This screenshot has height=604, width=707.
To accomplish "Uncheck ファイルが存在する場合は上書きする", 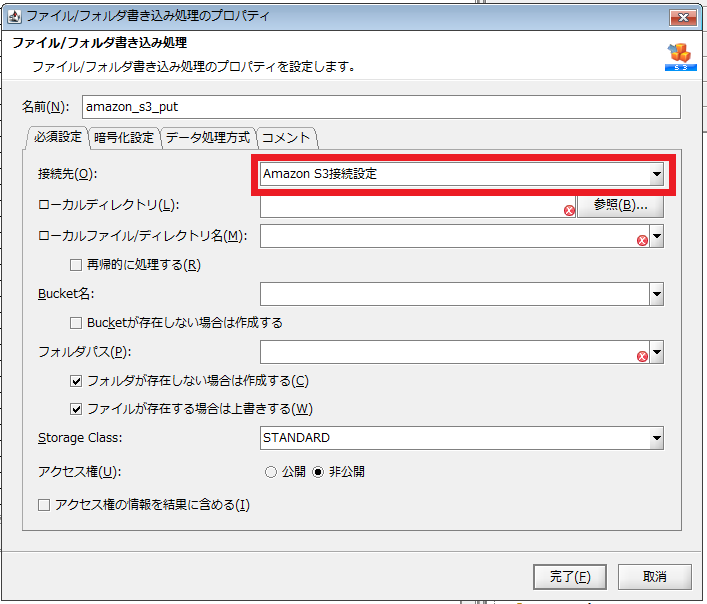I will click(76, 409).
